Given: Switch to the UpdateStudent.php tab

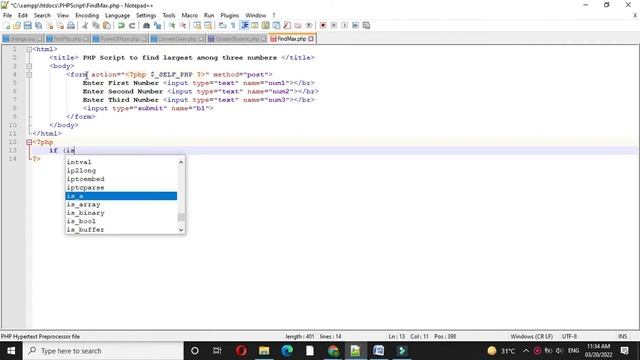Looking at the screenshot, I should pos(237,39).
